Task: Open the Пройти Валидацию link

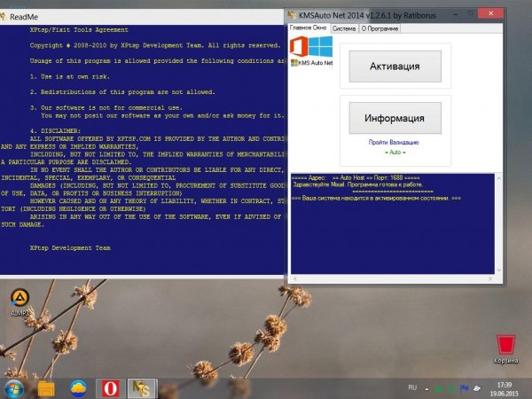Action: [394, 142]
